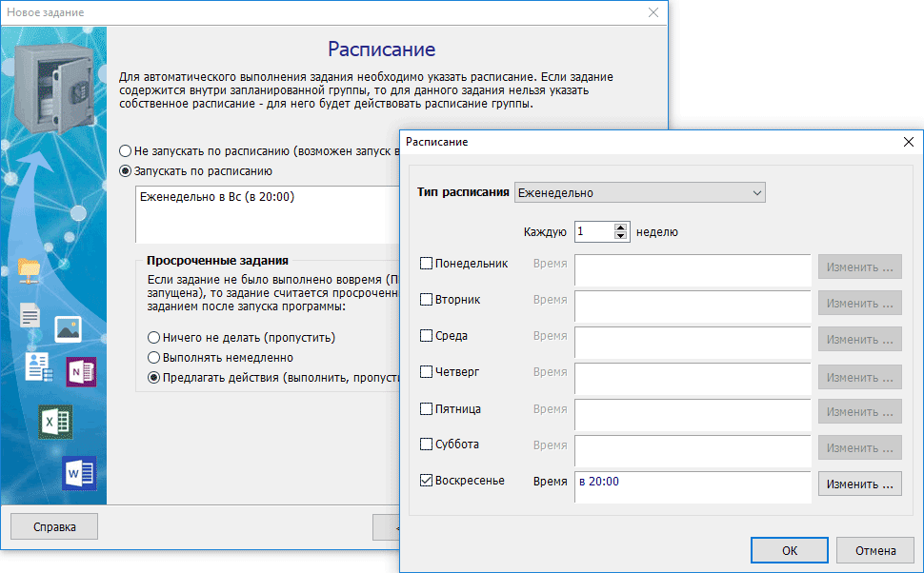924x573 pixels.
Task: Click Изменить button for Воскресенье
Action: 859,484
